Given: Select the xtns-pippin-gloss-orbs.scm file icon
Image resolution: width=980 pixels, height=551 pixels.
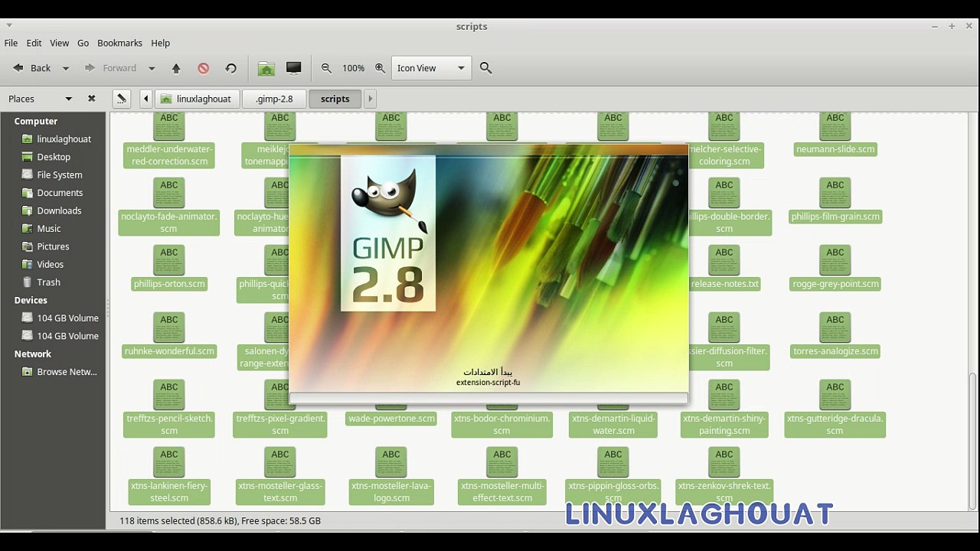Looking at the screenshot, I should (613, 462).
